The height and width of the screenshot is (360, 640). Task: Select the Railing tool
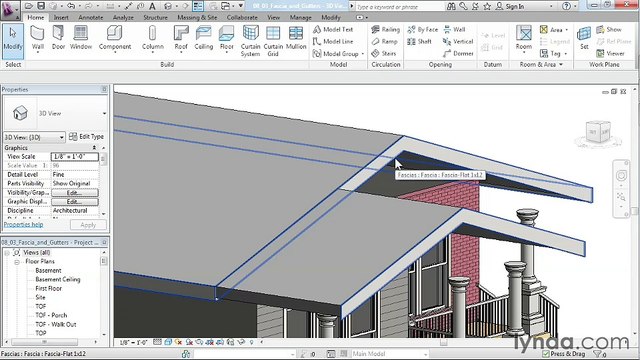click(x=385, y=29)
